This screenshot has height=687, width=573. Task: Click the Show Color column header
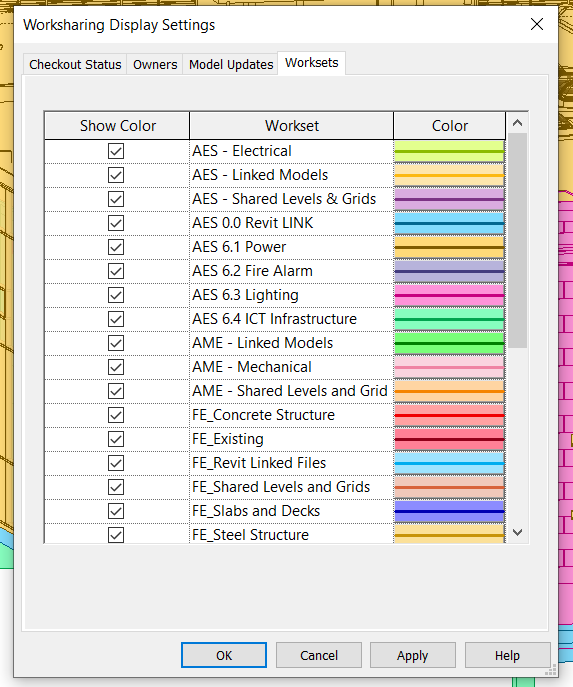click(117, 126)
